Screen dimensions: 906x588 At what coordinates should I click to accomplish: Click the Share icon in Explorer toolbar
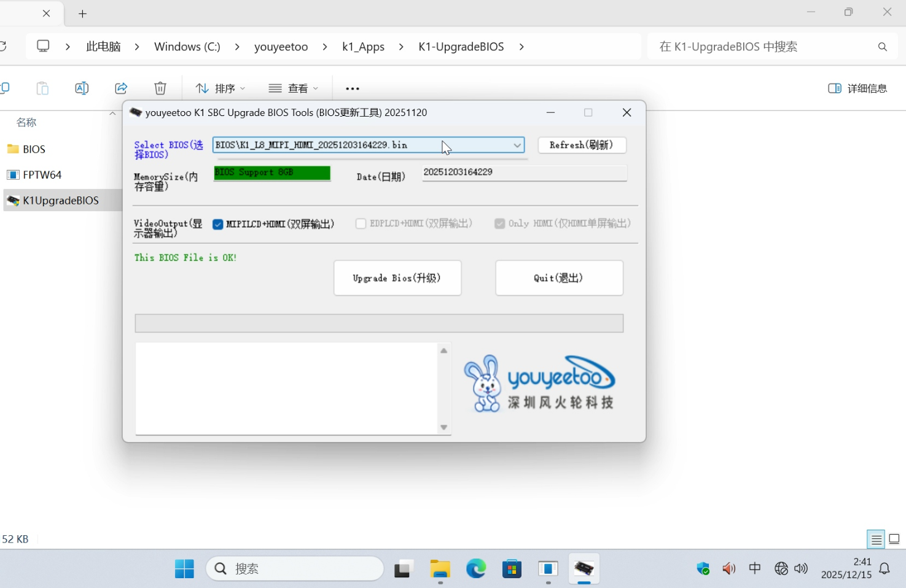point(121,88)
